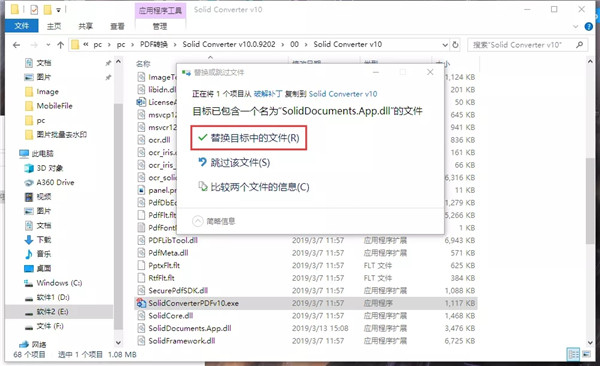
Task: Switch to details view layout icon
Action: pos(574,354)
